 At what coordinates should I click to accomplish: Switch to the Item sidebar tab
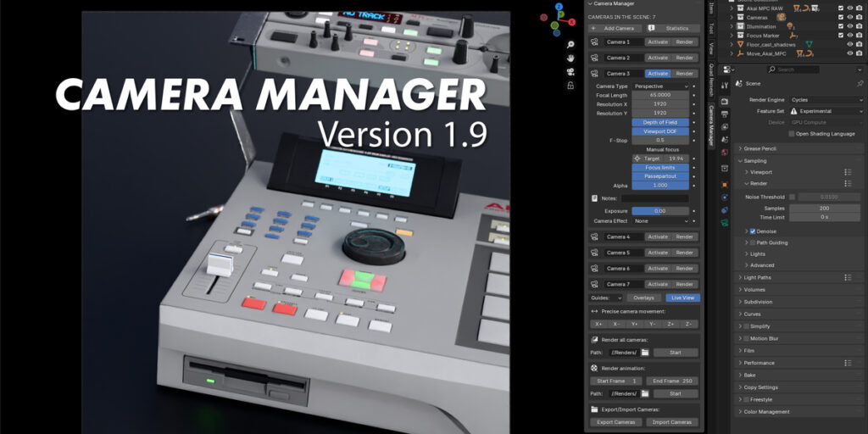click(x=711, y=8)
